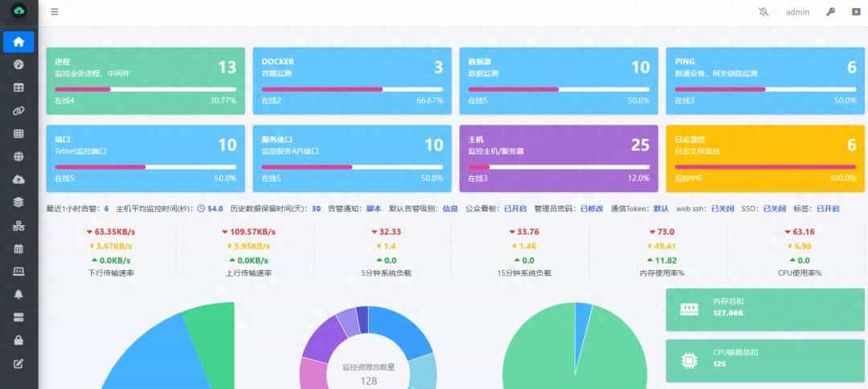Click the memory chip icon in the 内存总和 card
Viewport: 868px width, 389px height.
[x=690, y=310]
